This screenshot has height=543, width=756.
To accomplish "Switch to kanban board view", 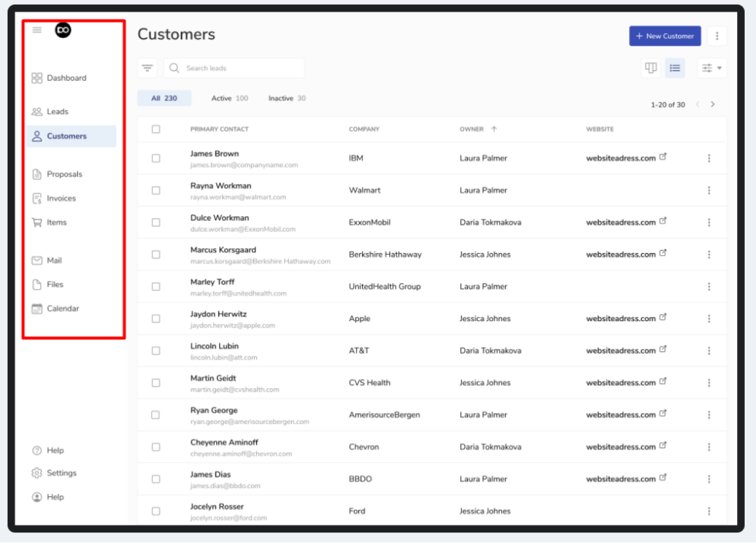I will click(650, 67).
